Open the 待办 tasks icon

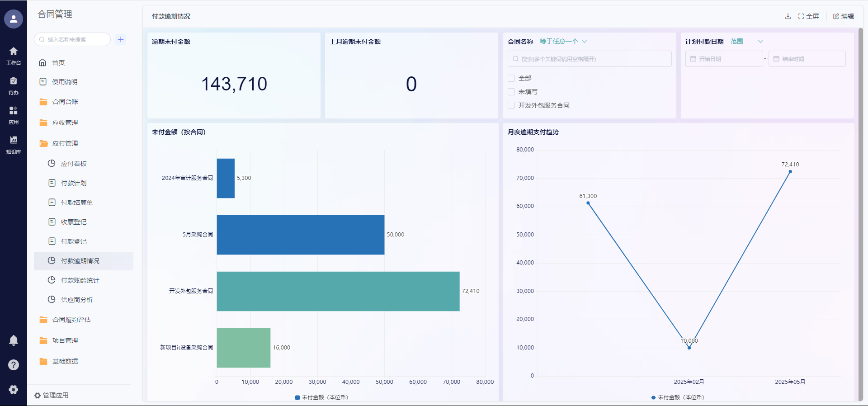click(x=14, y=85)
